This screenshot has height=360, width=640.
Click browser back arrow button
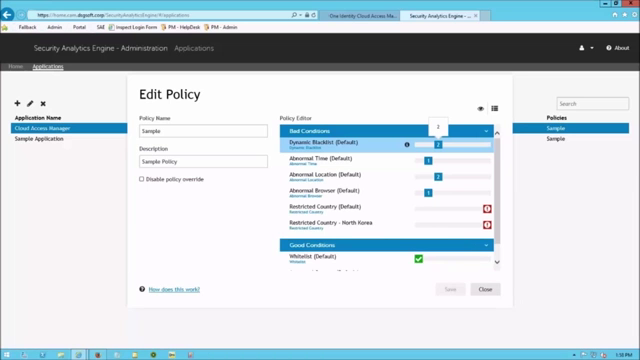7,15
